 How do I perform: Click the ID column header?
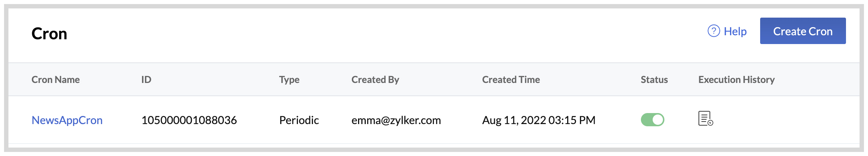(x=146, y=80)
